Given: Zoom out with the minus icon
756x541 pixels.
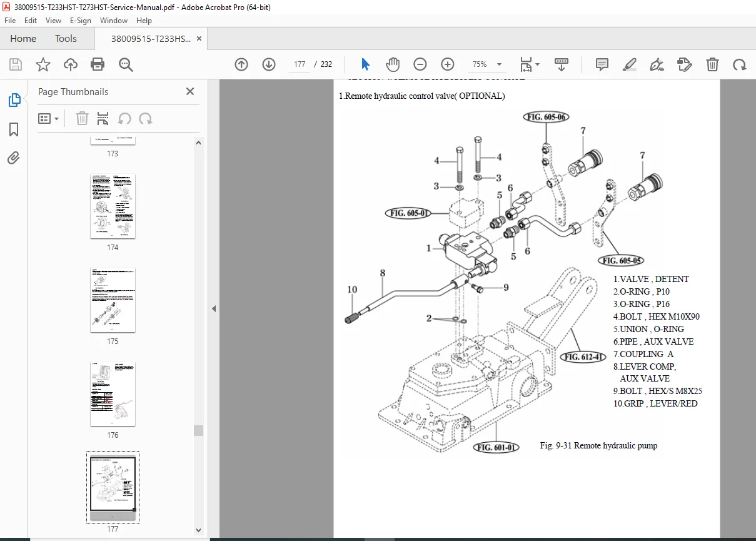Looking at the screenshot, I should click(x=420, y=64).
